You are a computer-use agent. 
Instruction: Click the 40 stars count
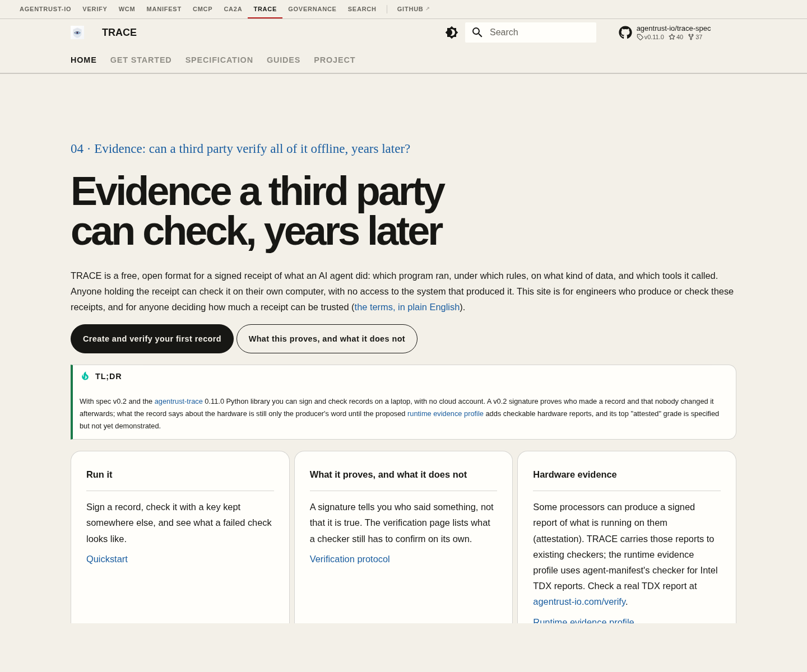[x=676, y=37]
